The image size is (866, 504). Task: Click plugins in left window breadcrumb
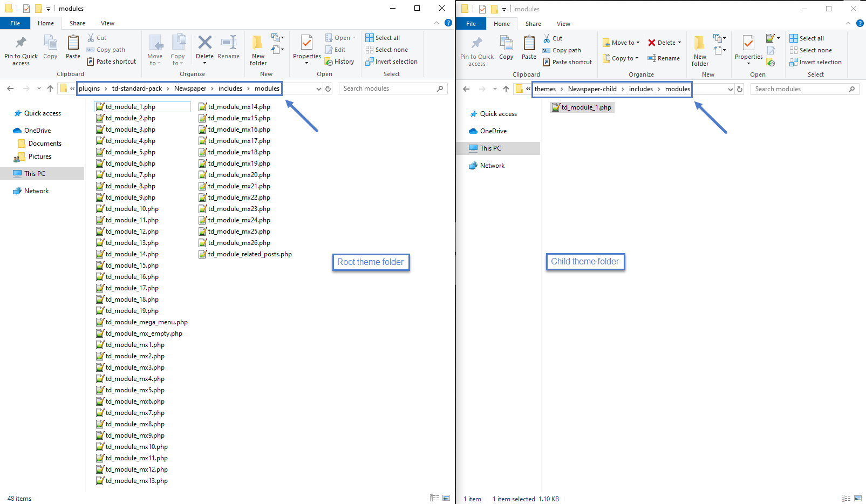[x=89, y=88]
